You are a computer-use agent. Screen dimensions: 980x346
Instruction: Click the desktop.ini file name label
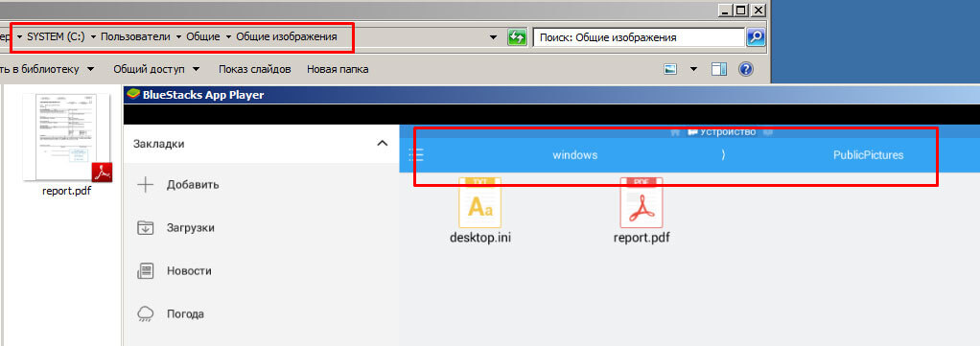point(480,238)
